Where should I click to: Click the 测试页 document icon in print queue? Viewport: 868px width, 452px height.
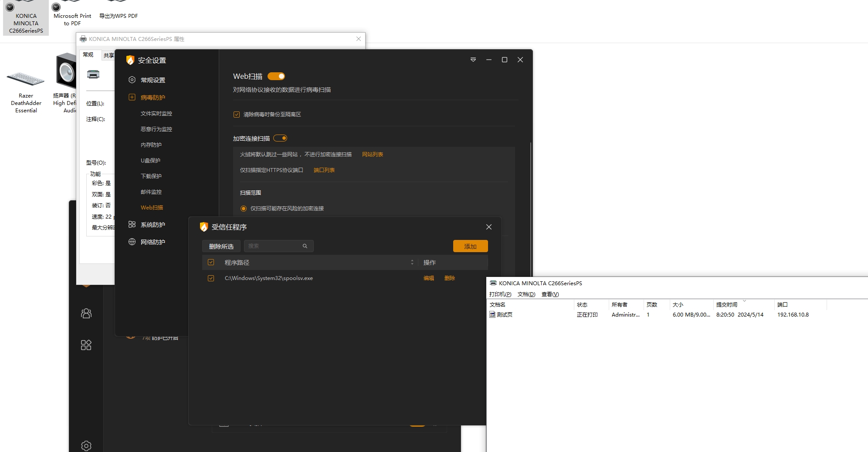tap(492, 314)
